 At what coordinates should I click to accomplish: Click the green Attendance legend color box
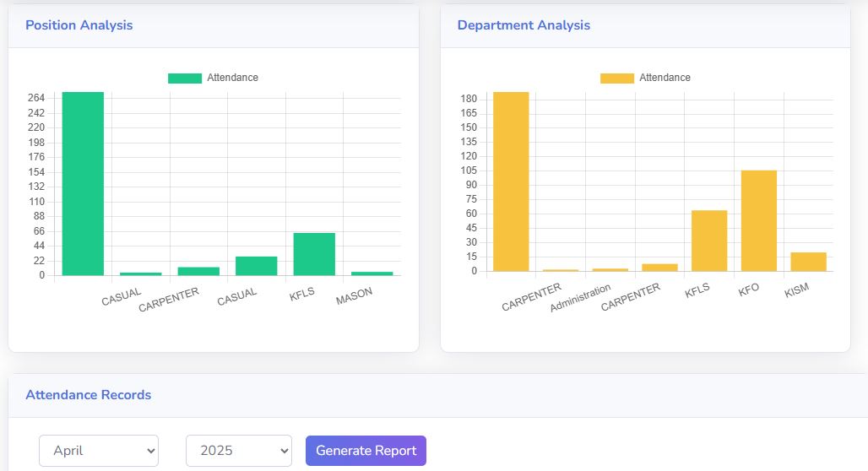185,78
